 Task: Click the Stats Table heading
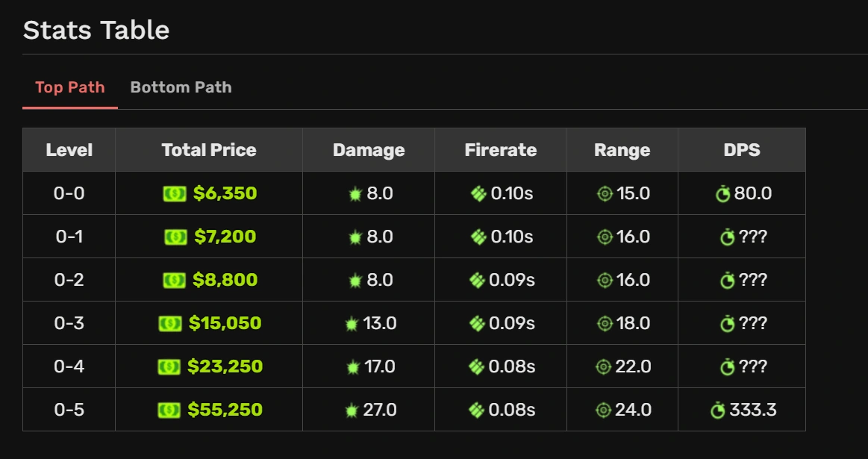pos(96,31)
